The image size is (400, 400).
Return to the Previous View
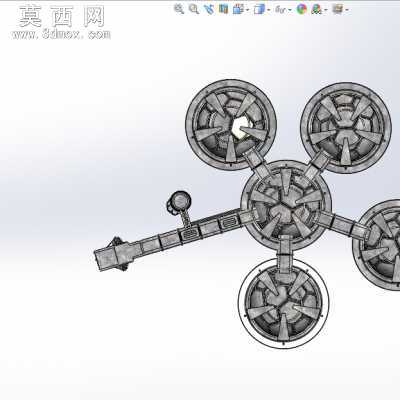209,9
